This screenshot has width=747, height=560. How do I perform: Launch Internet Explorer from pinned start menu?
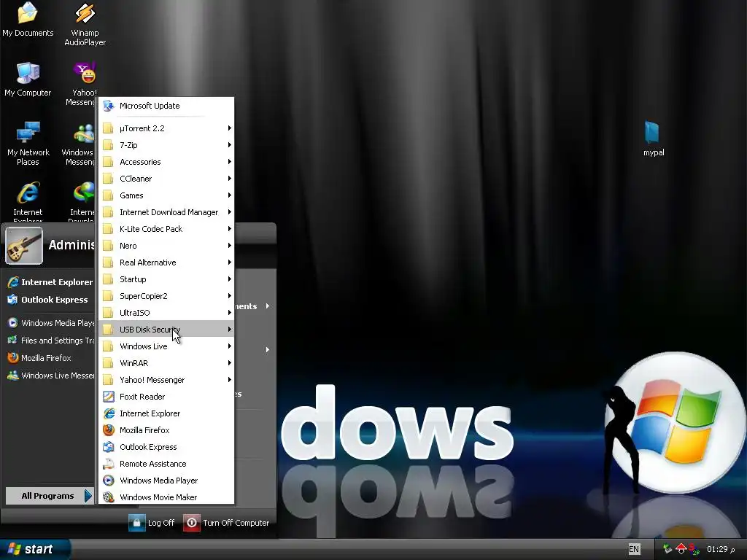coord(50,282)
